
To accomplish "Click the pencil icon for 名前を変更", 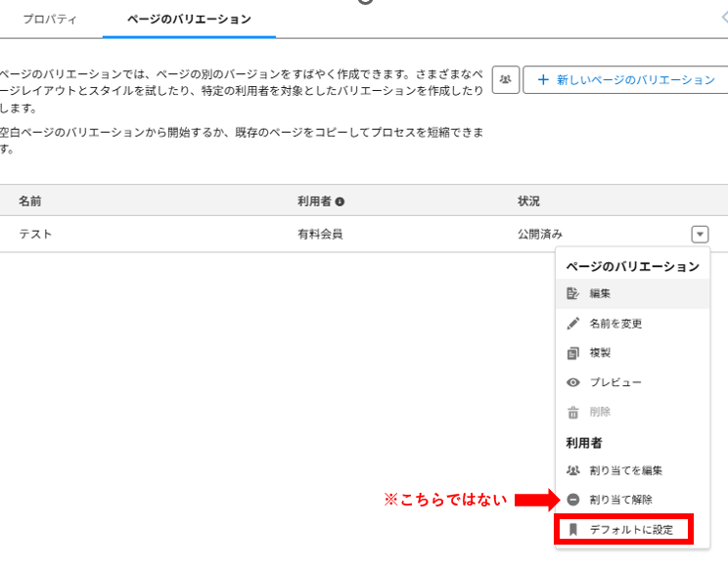I will coord(573,324).
